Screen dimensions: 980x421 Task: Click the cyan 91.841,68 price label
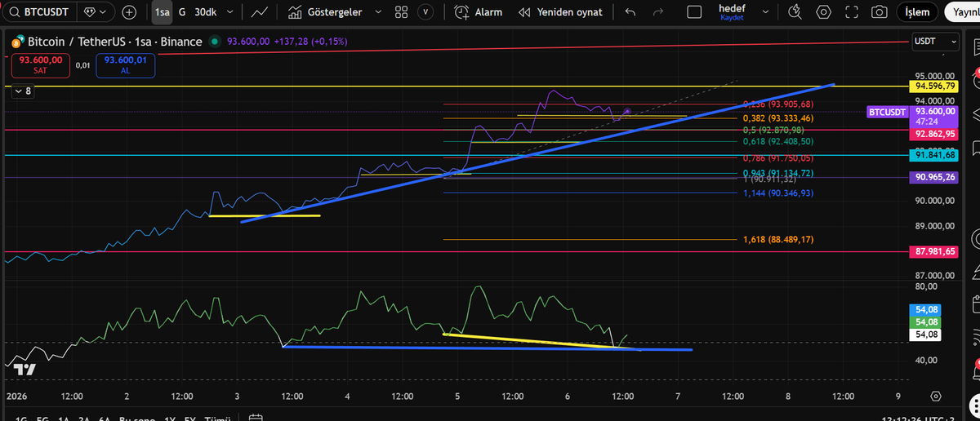(x=936, y=155)
